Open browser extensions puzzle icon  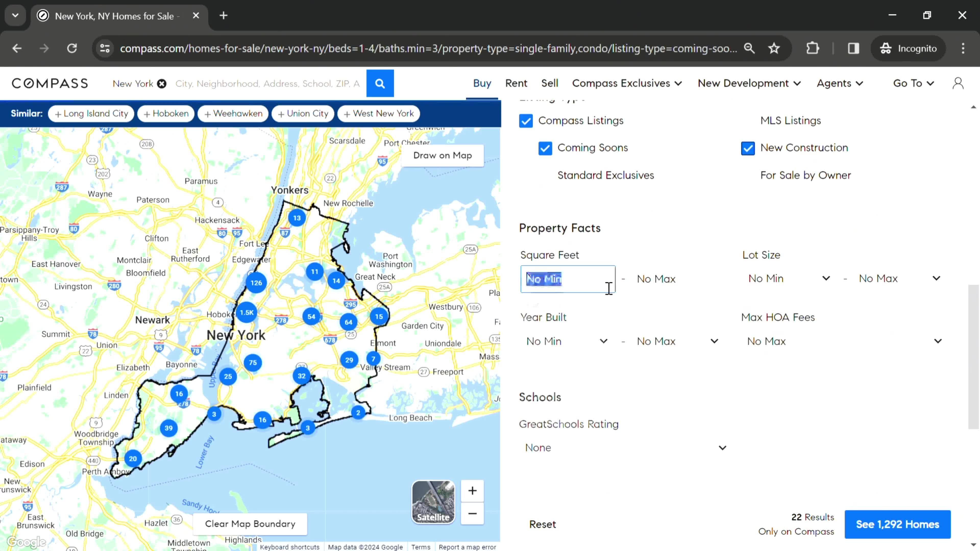click(x=812, y=48)
